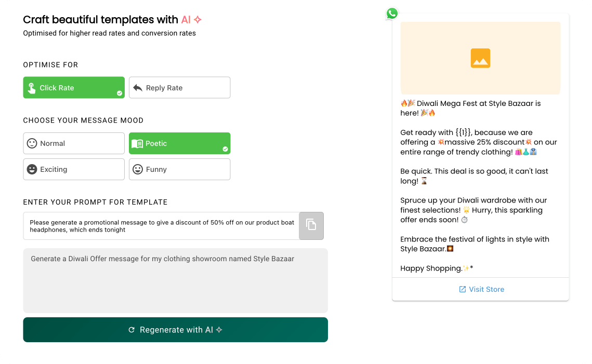Viewport: 592px width, 364px height.
Task: Click the open book Poetic icon
Action: (137, 143)
